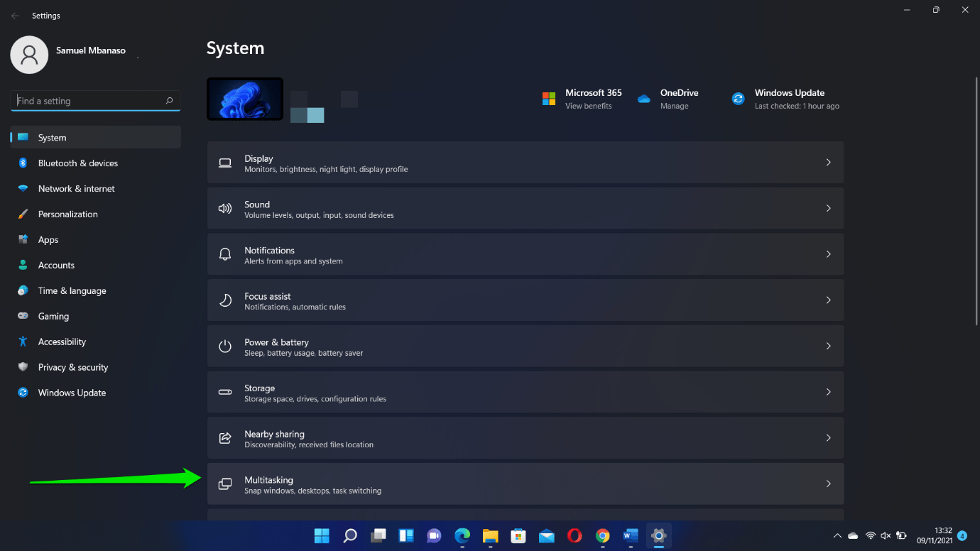The height and width of the screenshot is (551, 980).
Task: Select Bluetooth & devices in sidebar
Action: (78, 163)
